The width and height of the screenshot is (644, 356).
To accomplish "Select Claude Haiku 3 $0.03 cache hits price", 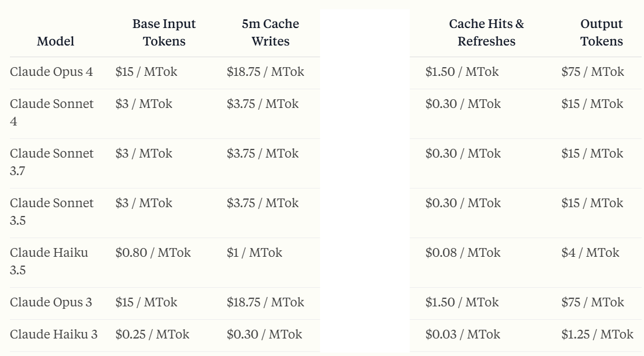I will click(x=463, y=334).
